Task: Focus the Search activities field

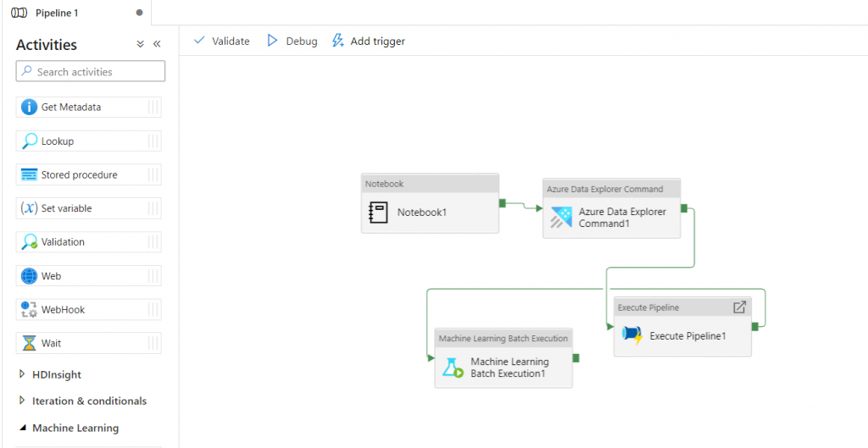Action: click(91, 71)
